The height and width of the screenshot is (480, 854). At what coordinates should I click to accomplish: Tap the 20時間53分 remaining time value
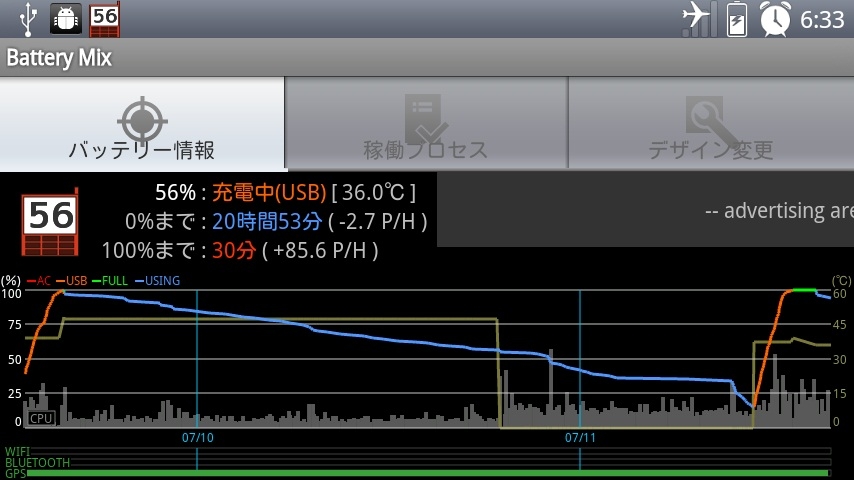point(267,221)
